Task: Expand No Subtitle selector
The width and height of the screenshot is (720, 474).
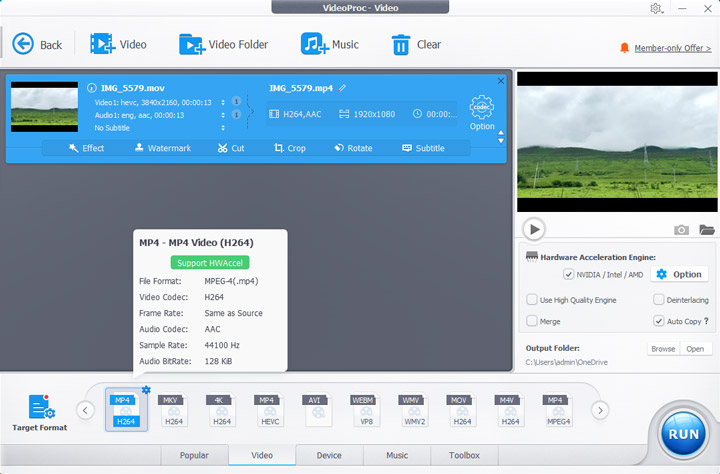Action: click(223, 128)
